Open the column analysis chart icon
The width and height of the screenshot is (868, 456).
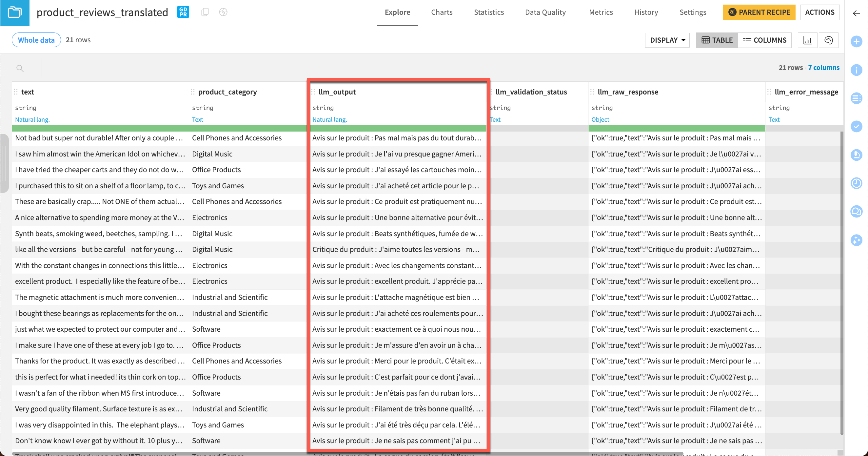point(807,40)
